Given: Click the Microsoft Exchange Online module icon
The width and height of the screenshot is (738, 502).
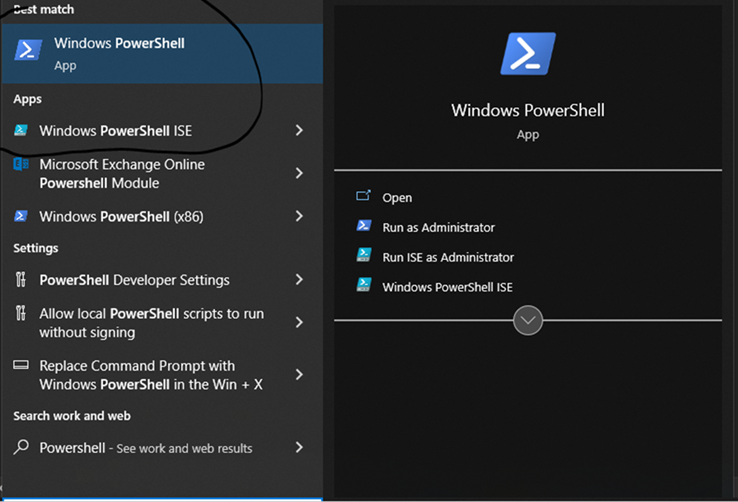Looking at the screenshot, I should [21, 165].
